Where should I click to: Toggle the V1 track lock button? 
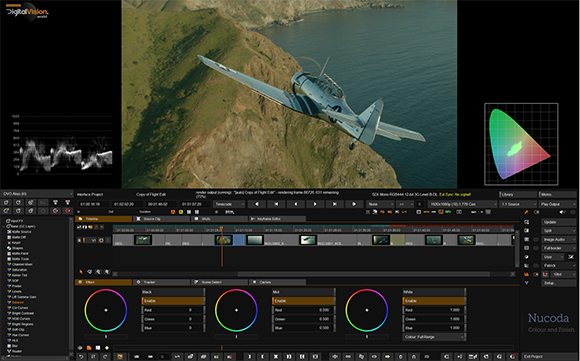[x=79, y=240]
